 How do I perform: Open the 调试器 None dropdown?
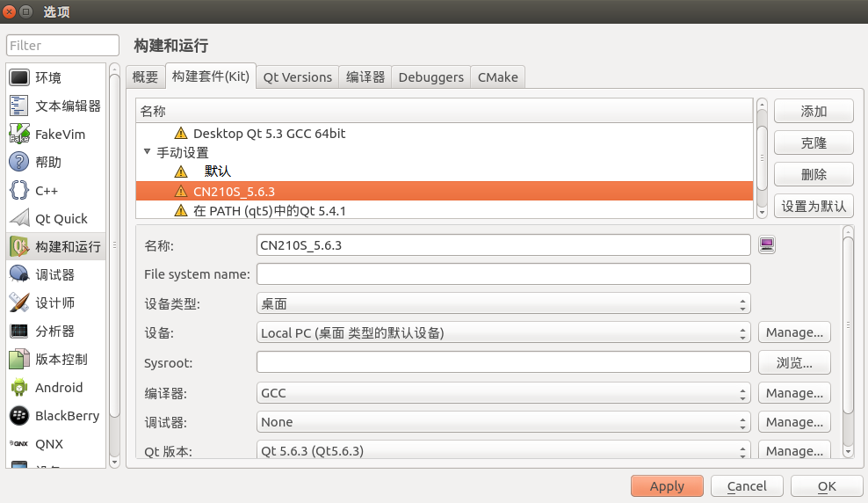(x=503, y=422)
